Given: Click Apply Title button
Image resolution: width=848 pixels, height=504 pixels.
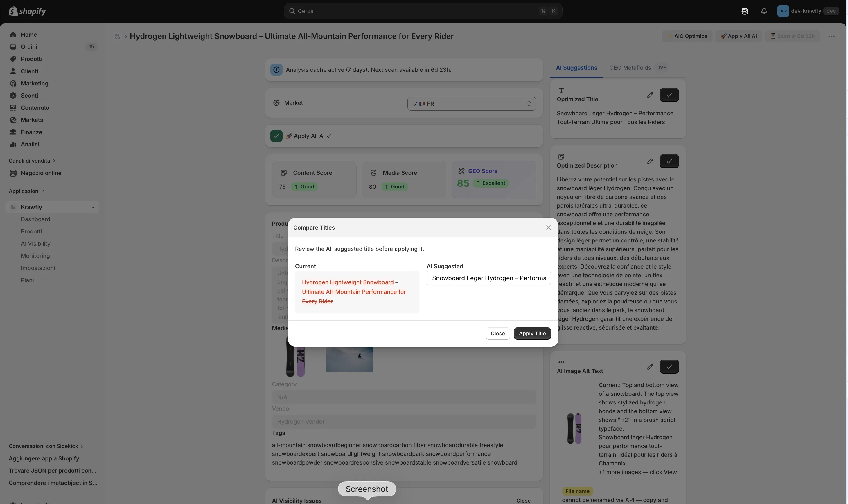Looking at the screenshot, I should click(532, 334).
